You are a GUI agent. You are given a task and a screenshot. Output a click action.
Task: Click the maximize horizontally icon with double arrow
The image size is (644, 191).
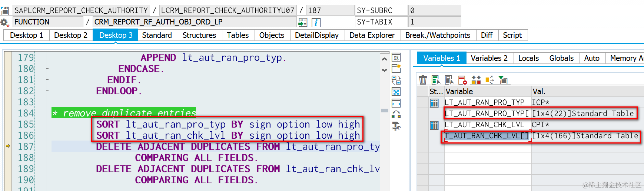tap(396, 103)
